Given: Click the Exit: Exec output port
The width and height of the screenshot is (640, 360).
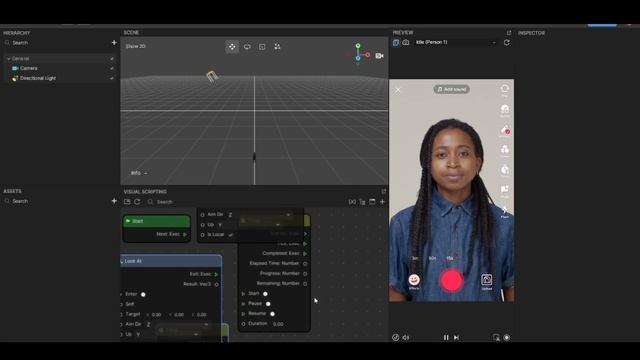Looking at the screenshot, I should (x=216, y=274).
